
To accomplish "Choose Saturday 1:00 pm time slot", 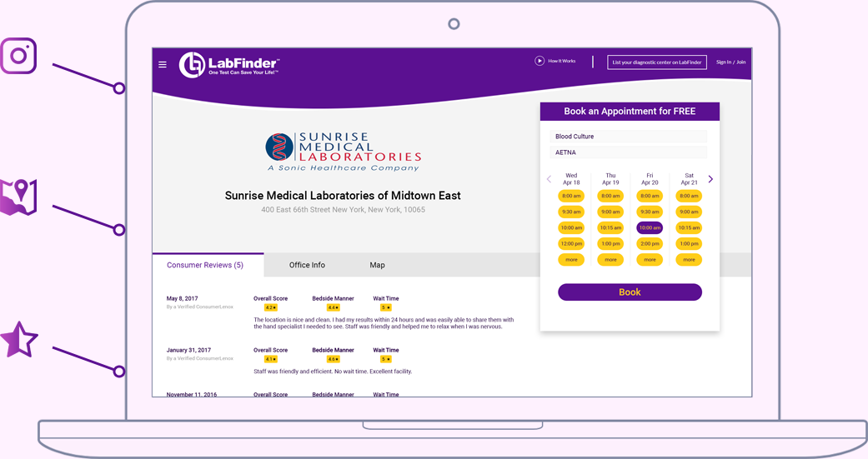I will tap(689, 244).
